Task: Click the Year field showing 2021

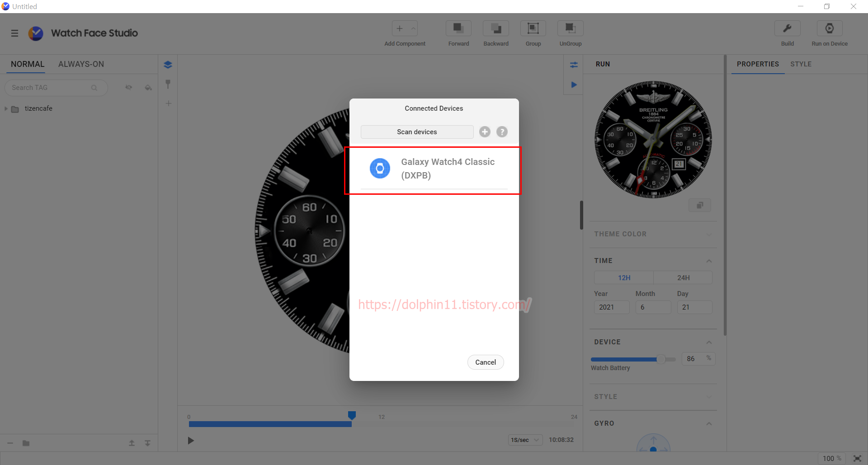Action: pyautogui.click(x=612, y=307)
